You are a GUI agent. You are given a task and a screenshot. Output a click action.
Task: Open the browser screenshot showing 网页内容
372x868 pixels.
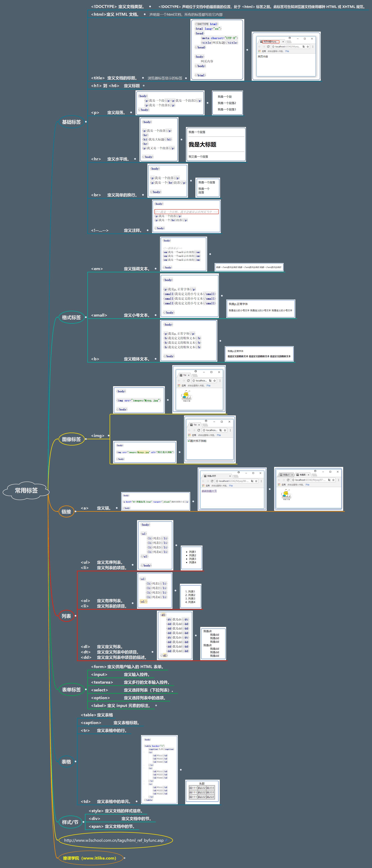(286, 56)
